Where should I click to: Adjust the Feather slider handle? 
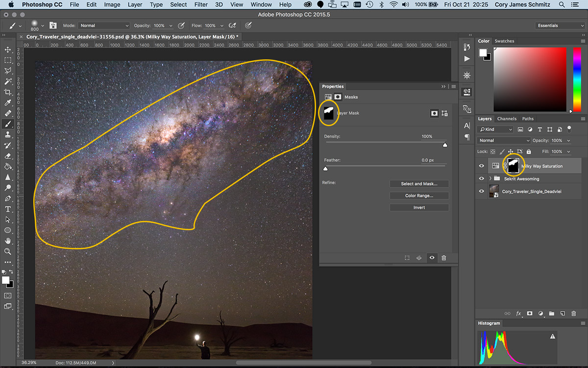325,169
